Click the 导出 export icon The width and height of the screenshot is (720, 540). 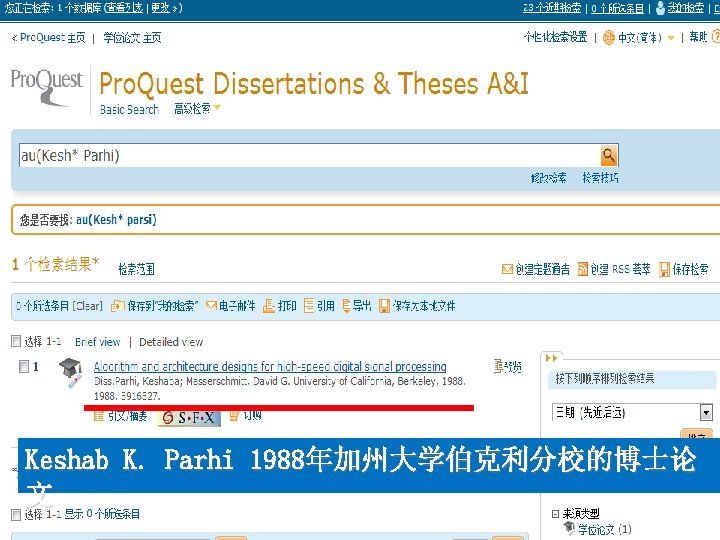pos(346,306)
